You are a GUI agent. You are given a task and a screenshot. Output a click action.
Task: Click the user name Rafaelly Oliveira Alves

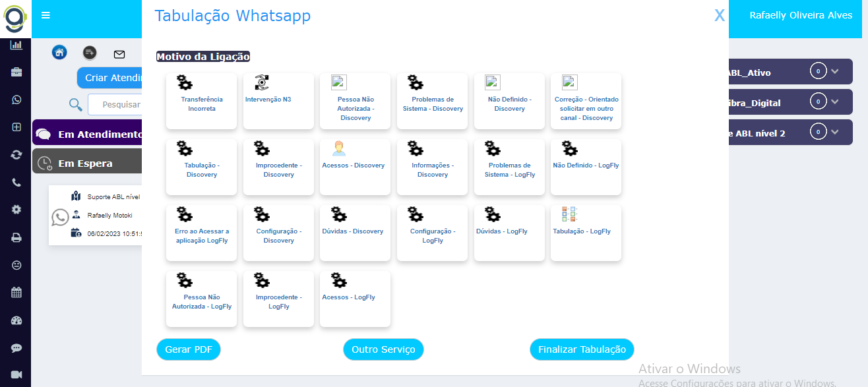tap(801, 15)
